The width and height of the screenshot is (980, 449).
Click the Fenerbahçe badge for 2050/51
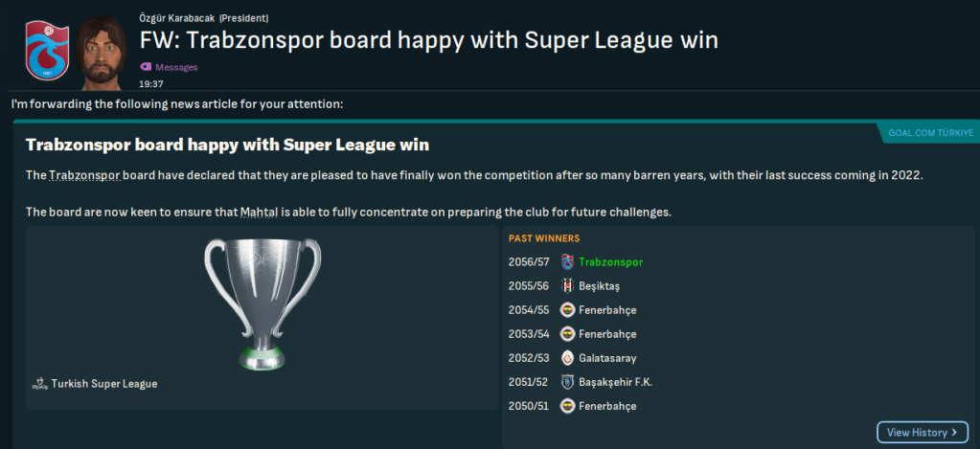(x=567, y=406)
